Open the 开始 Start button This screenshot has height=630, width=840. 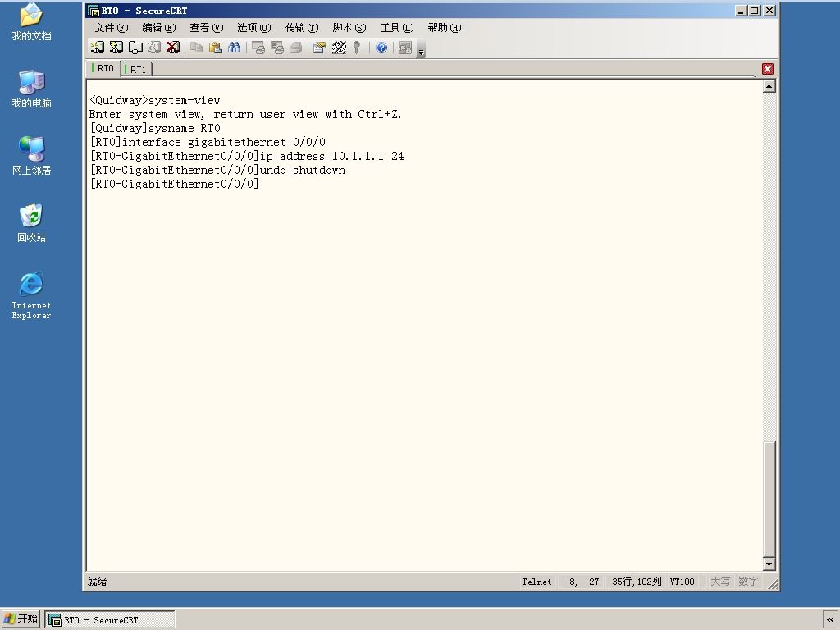[x=21, y=619]
